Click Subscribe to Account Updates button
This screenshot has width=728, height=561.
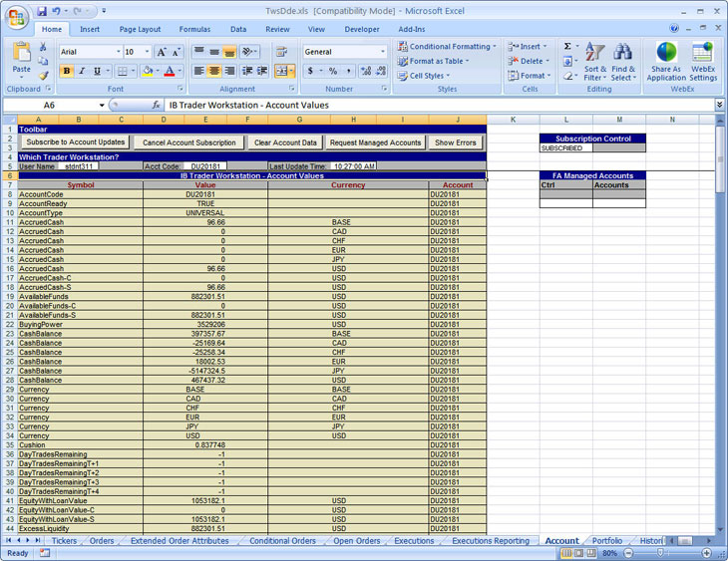(76, 142)
